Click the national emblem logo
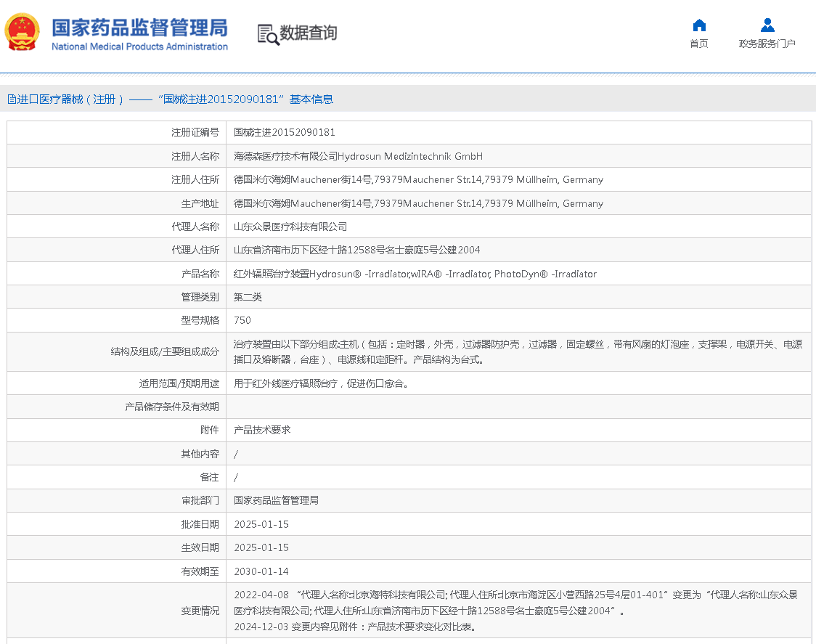Viewport: 816px width, 644px height. (22, 32)
